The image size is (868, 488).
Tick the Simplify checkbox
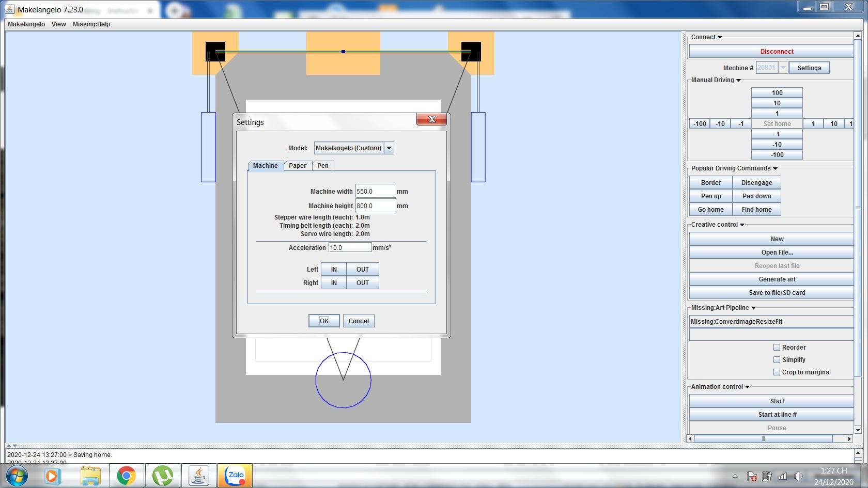(x=777, y=360)
